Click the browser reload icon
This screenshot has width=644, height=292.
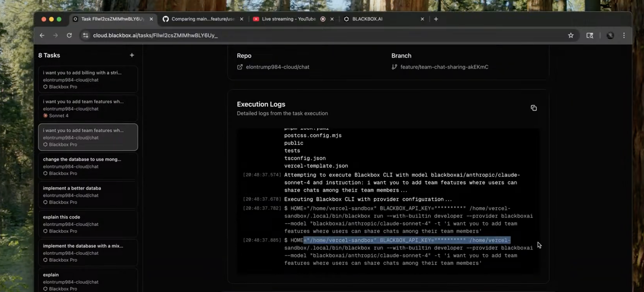69,35
